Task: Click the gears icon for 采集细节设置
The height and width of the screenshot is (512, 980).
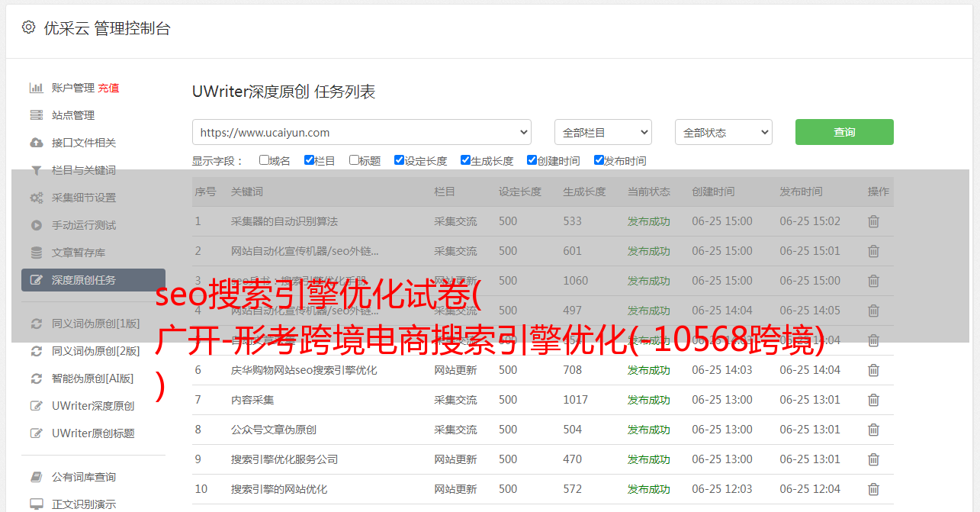Action: pos(36,198)
